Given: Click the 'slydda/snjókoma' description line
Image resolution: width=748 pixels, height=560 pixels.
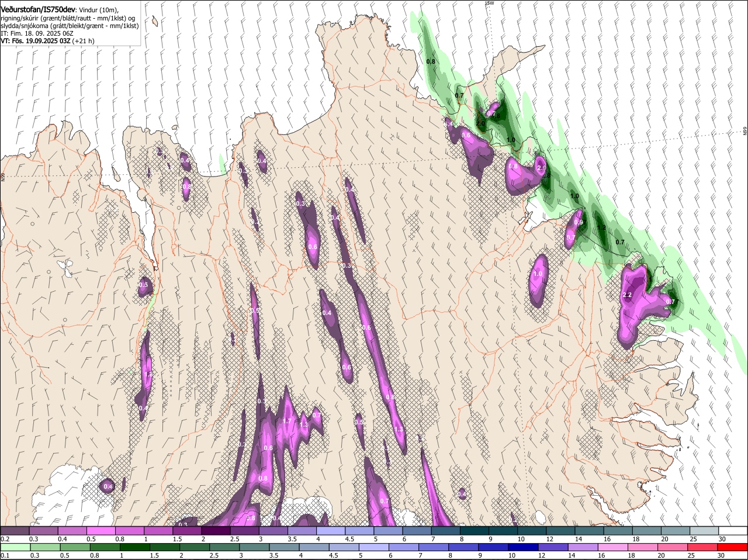Looking at the screenshot, I should 70,26.
